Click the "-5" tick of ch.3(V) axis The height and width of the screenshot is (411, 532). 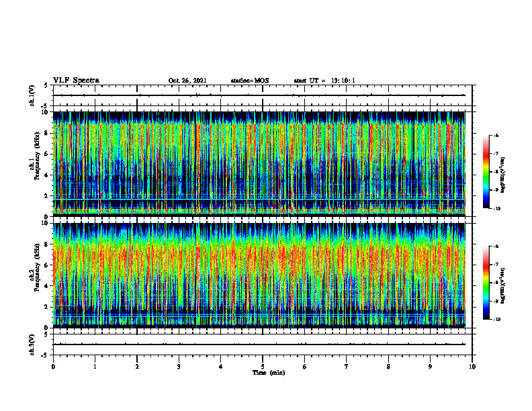coord(45,355)
